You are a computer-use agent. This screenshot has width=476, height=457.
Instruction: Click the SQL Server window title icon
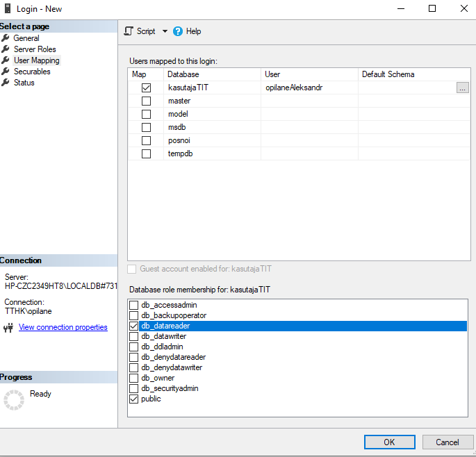click(x=8, y=9)
